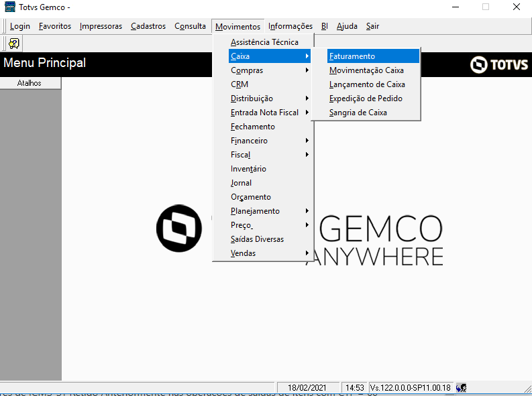The image size is (532, 396).
Task: Open the Favoritos menu
Action: [x=55, y=26]
